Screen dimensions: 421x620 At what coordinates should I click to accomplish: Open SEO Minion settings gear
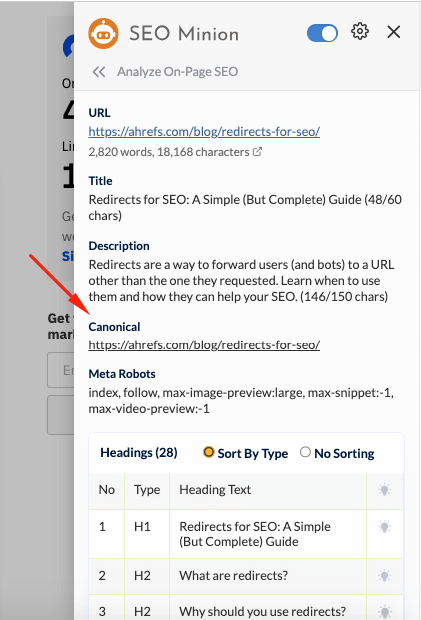pos(360,32)
